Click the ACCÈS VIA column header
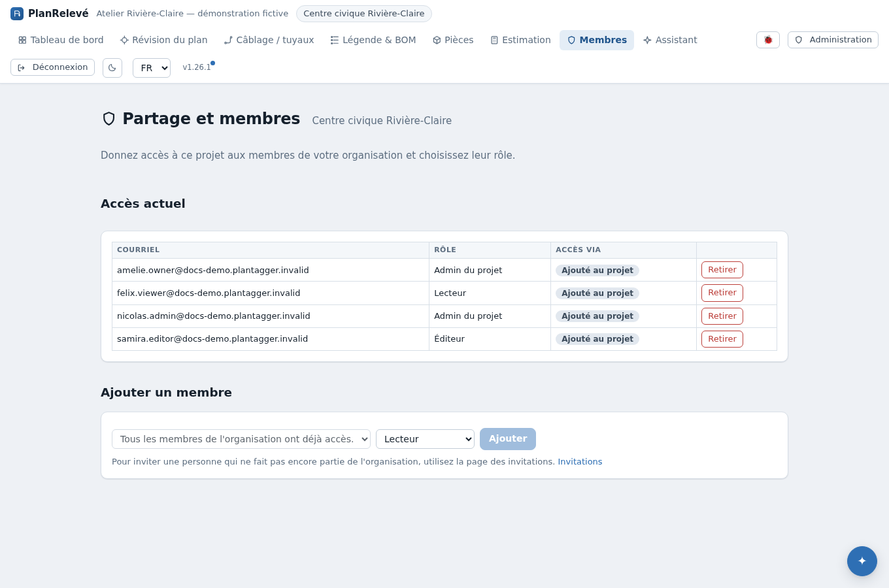This screenshot has height=588, width=889. coord(624,250)
